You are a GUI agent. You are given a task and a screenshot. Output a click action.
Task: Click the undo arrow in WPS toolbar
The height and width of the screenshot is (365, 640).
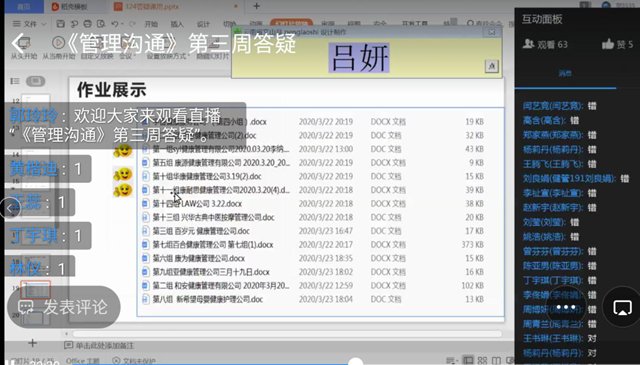(115, 24)
